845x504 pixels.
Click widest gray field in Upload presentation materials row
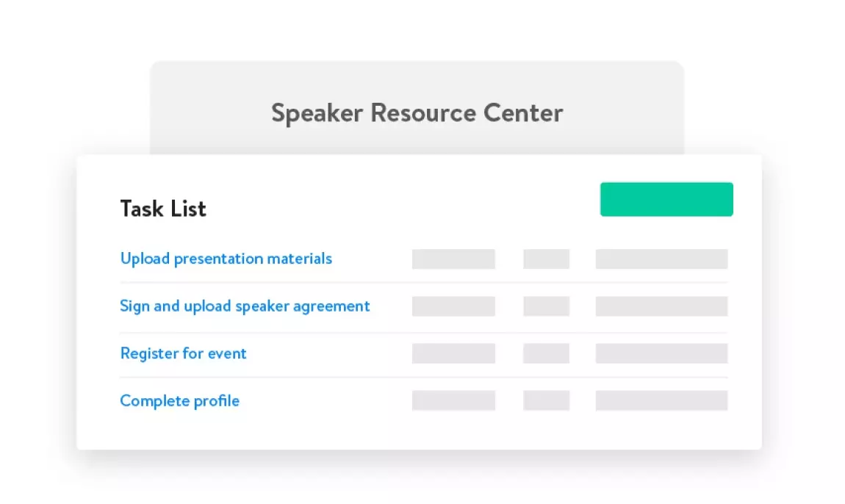pyautogui.click(x=661, y=259)
